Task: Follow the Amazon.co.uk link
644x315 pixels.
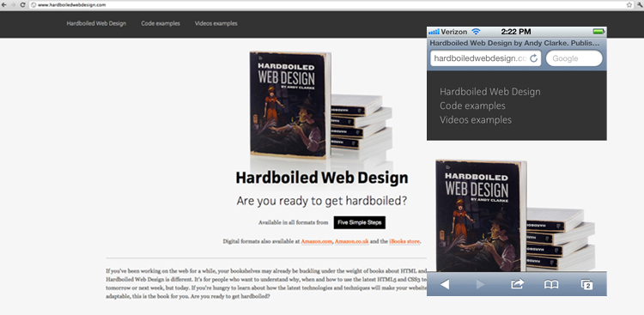Action: point(351,241)
